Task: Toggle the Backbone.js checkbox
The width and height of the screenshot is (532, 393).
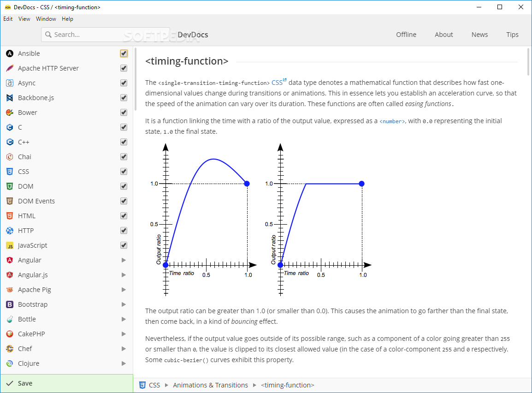Action: [124, 98]
